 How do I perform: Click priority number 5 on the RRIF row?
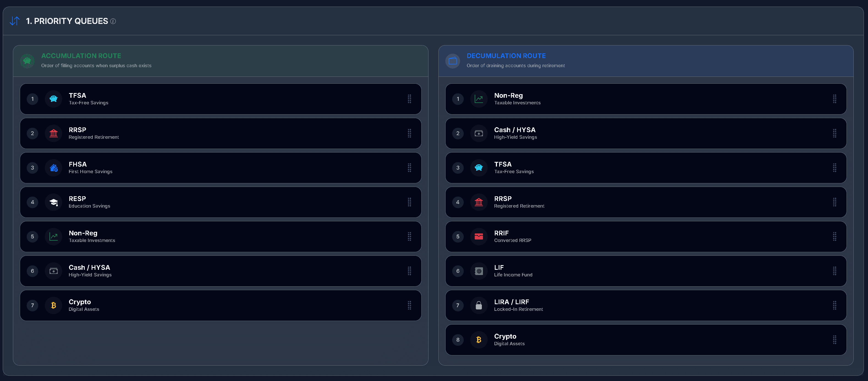pos(458,236)
